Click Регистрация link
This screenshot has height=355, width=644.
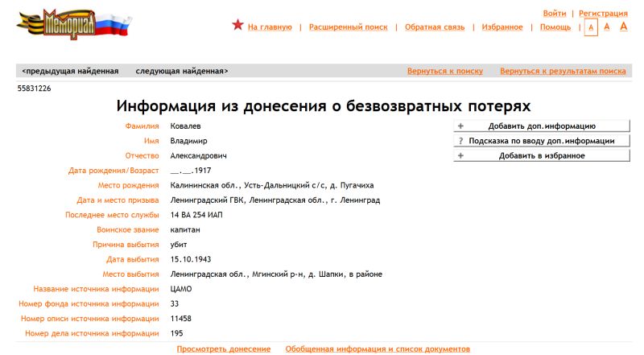click(603, 13)
